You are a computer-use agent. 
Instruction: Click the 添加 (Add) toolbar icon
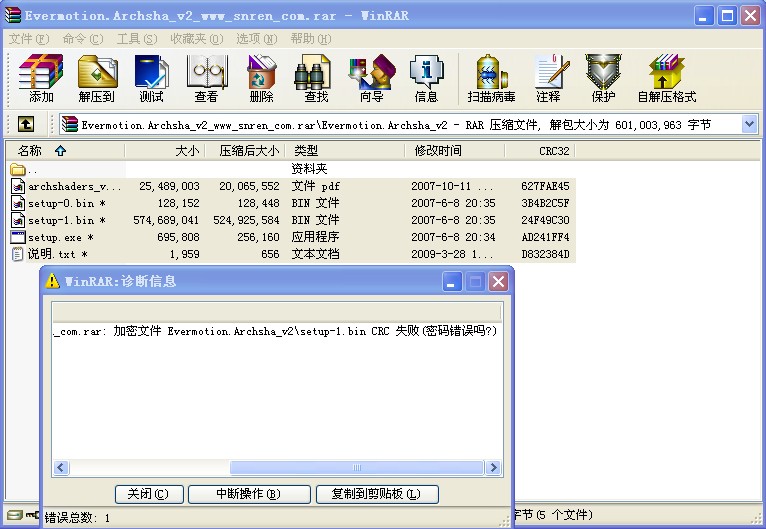41,78
